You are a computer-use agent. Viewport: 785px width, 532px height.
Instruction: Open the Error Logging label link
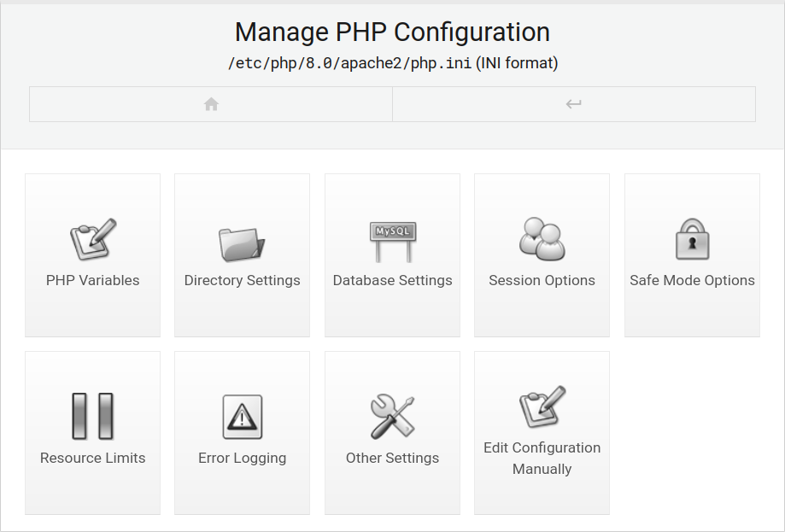click(x=242, y=458)
